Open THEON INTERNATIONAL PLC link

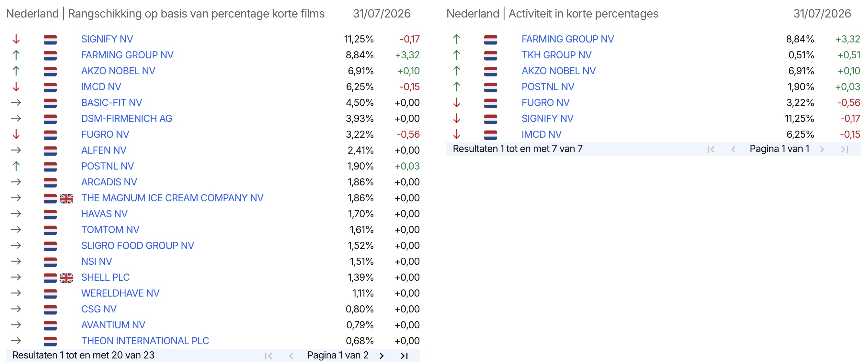[145, 341]
